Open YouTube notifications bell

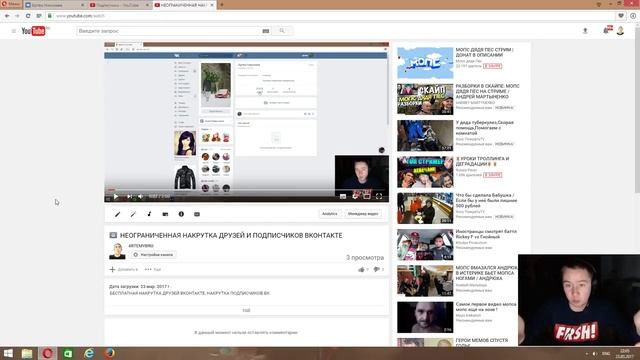click(607, 30)
